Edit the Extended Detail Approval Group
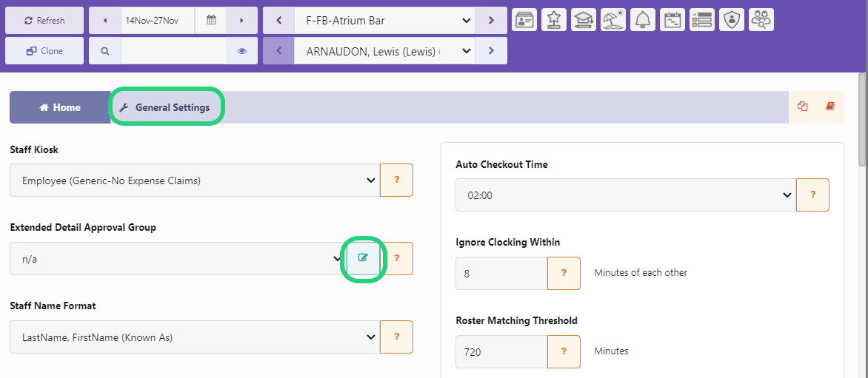Image resolution: width=868 pixels, height=378 pixels. pyautogui.click(x=363, y=258)
